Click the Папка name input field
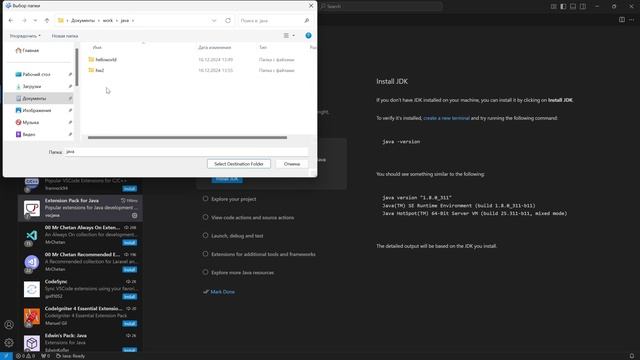 (x=187, y=151)
